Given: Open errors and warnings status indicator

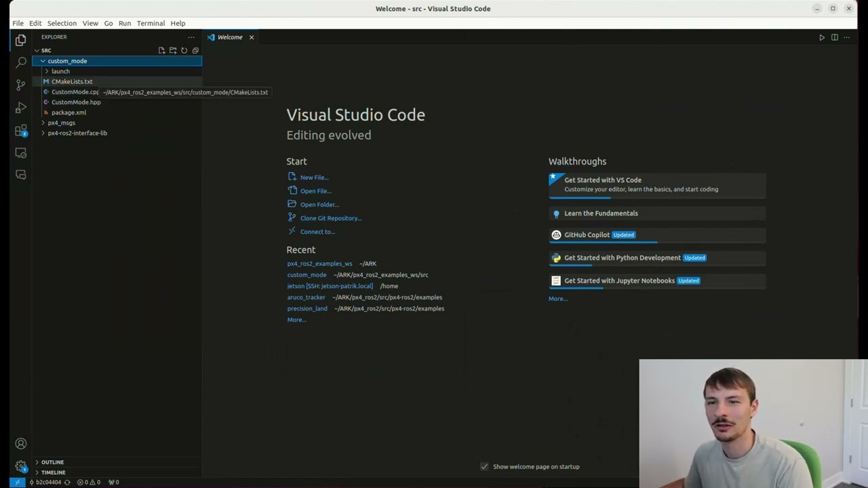Looking at the screenshot, I should 89,483.
